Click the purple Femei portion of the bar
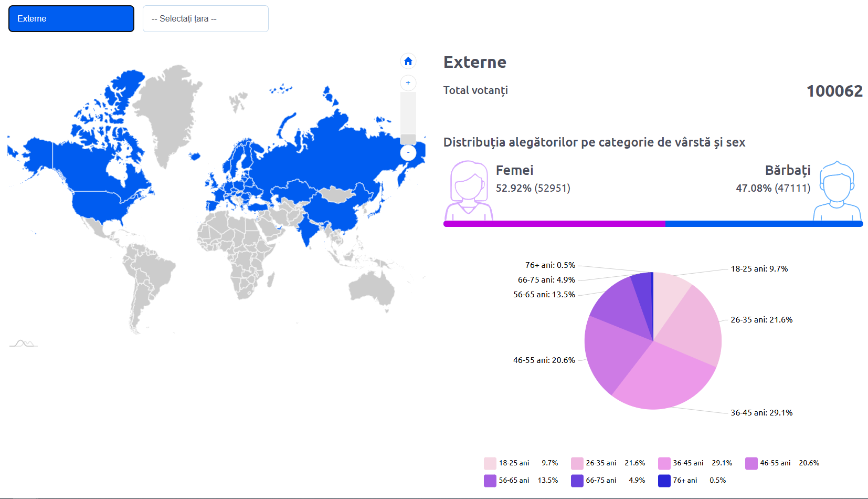868x499 pixels. point(554,224)
